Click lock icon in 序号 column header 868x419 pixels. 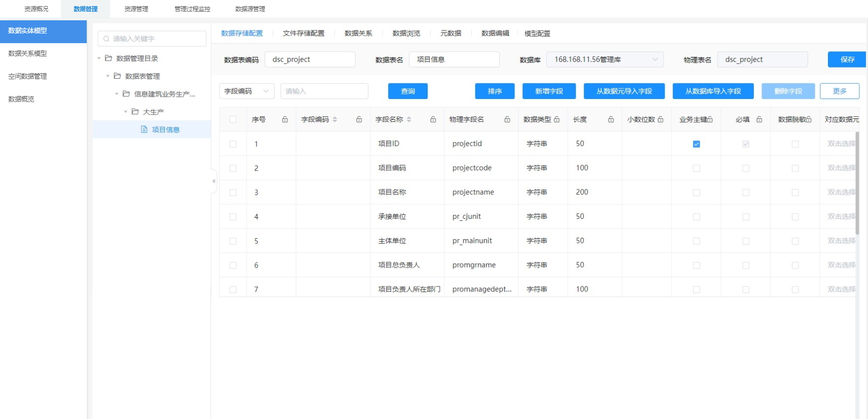[285, 119]
